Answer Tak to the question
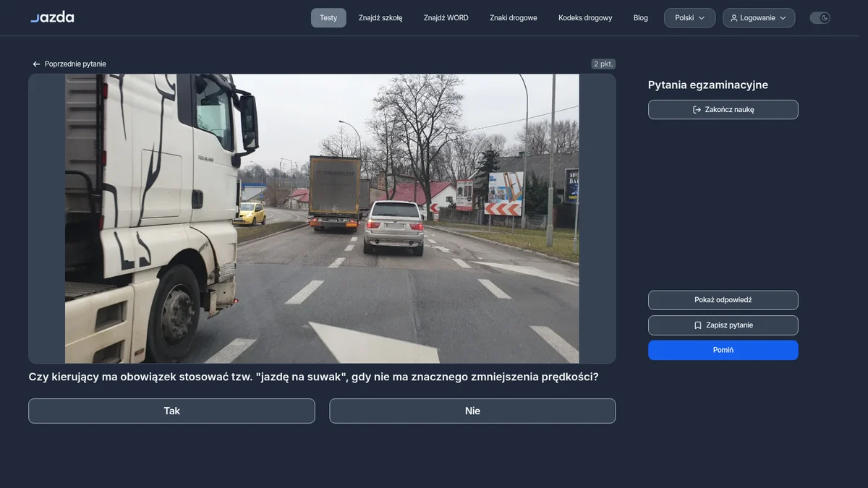868x488 pixels. coord(171,411)
